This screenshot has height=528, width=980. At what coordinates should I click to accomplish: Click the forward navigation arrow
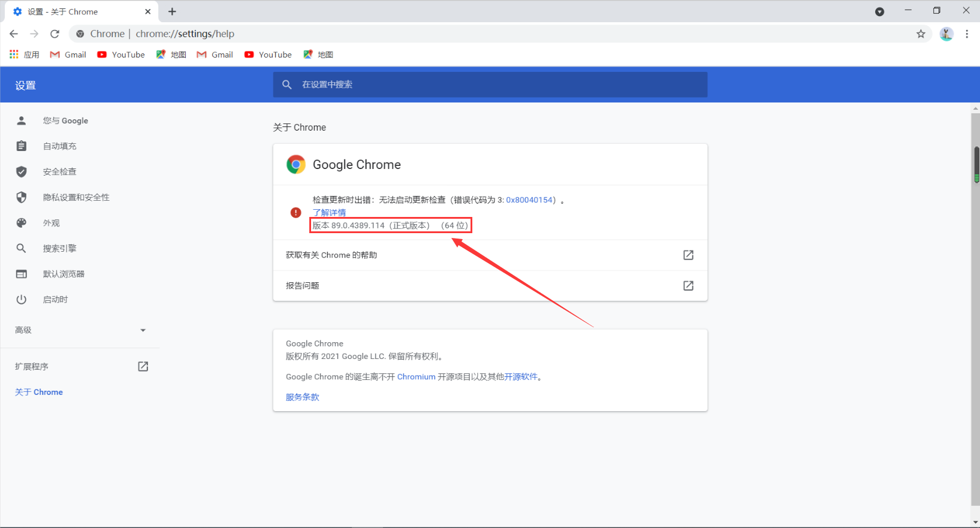click(34, 34)
